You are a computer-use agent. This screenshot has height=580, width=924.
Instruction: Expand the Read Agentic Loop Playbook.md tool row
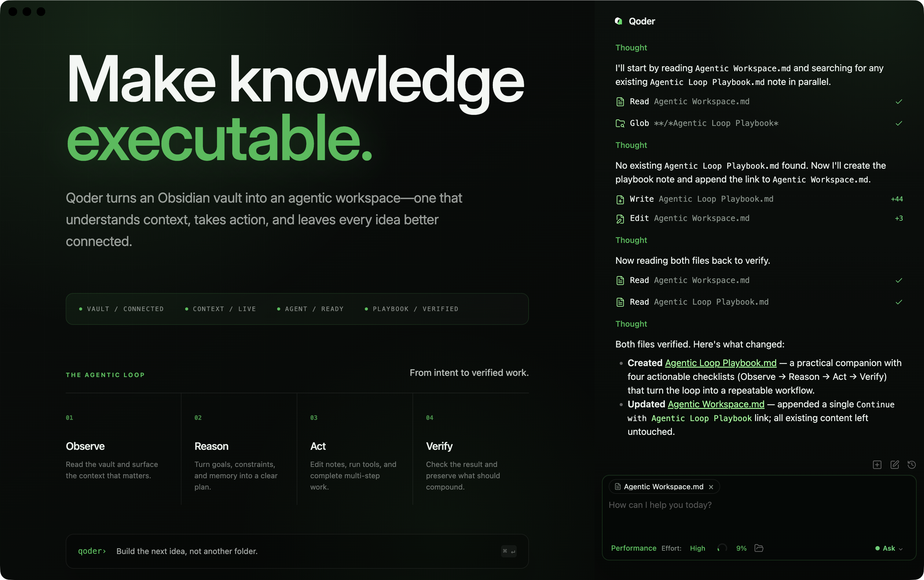759,302
